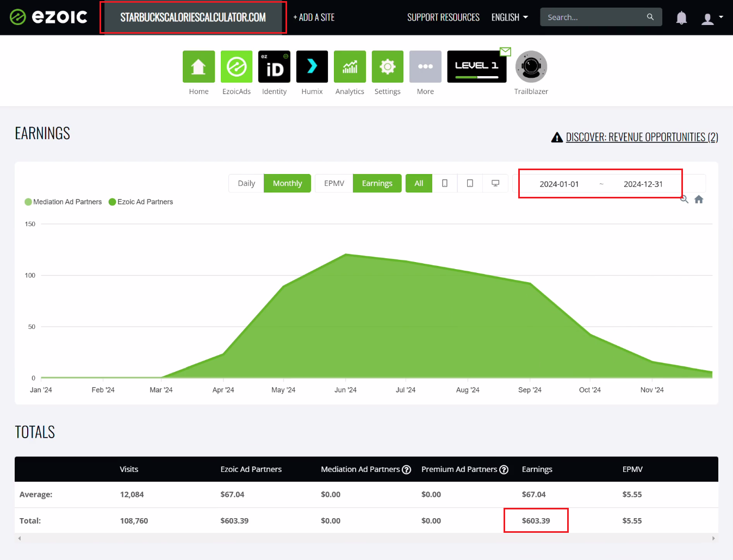This screenshot has height=560, width=733.
Task: Open the Home dashboard icon
Action: tap(198, 66)
